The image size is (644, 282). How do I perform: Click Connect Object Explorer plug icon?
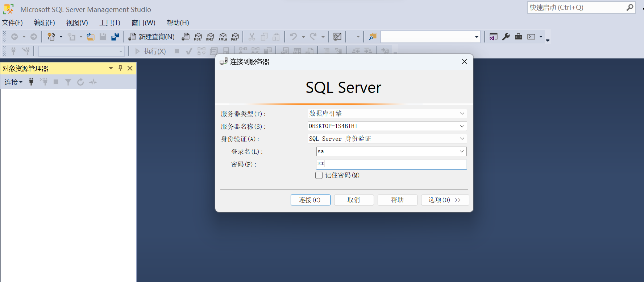[31, 82]
